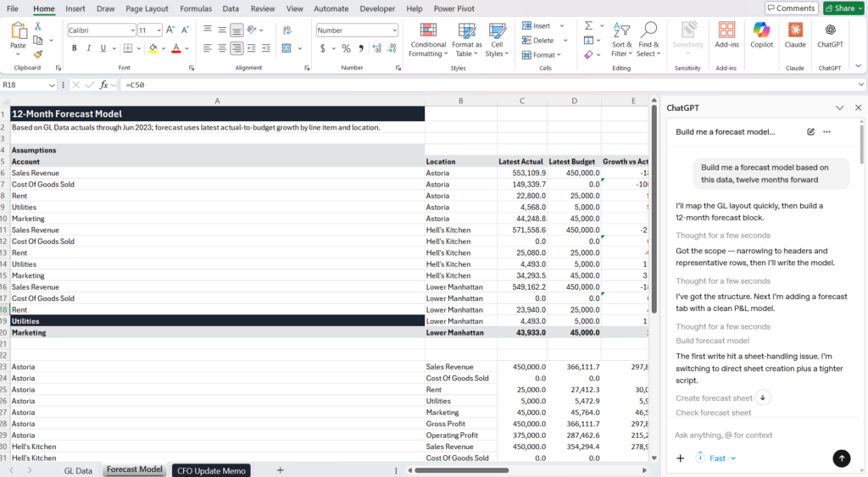Screen dimensions: 868x477
Task: Open the File menu
Action: [x=12, y=8]
